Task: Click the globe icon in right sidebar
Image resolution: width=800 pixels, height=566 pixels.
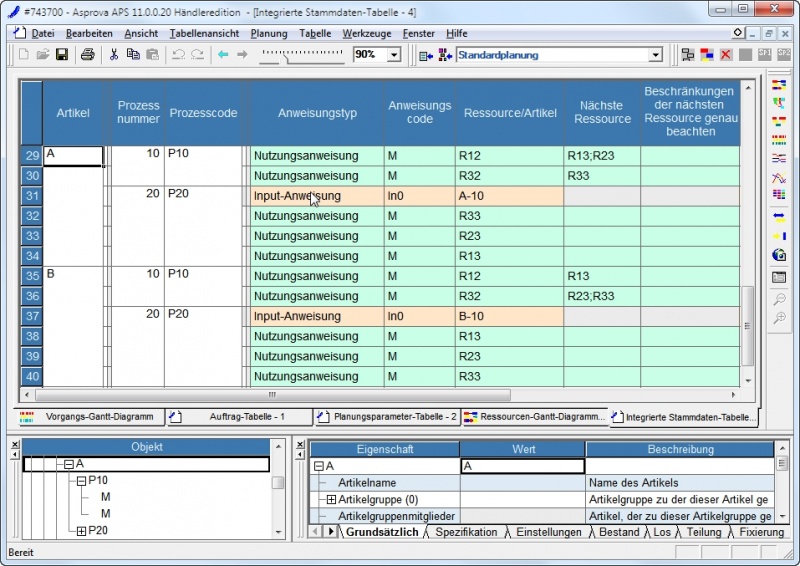Action: 779,255
